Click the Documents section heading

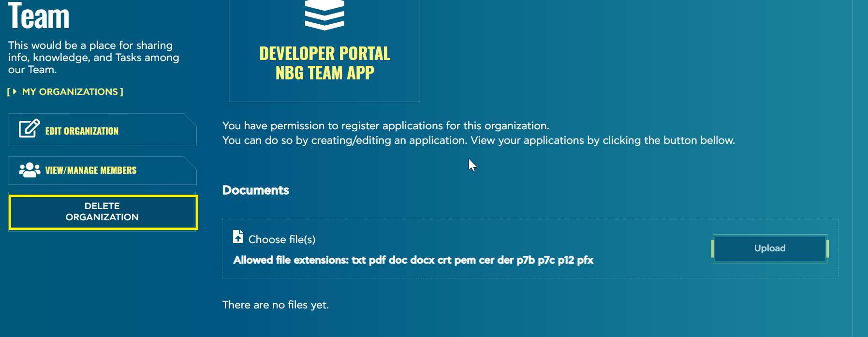[x=255, y=190]
